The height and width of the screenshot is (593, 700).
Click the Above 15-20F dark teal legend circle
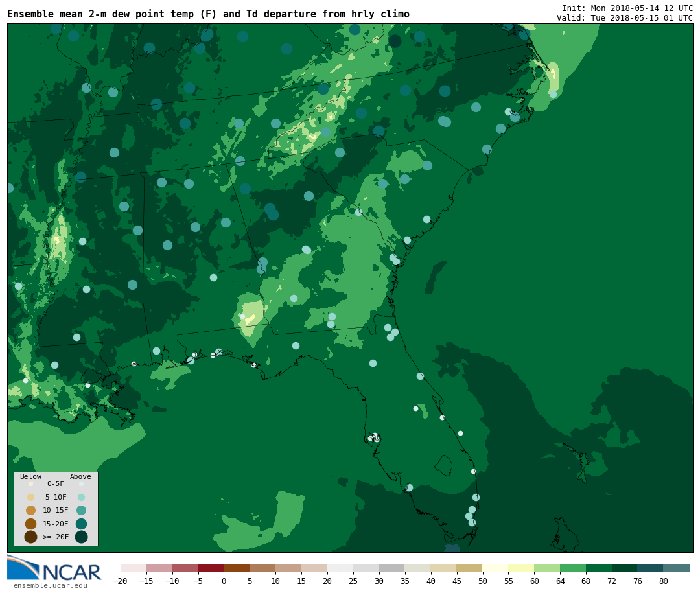81,524
